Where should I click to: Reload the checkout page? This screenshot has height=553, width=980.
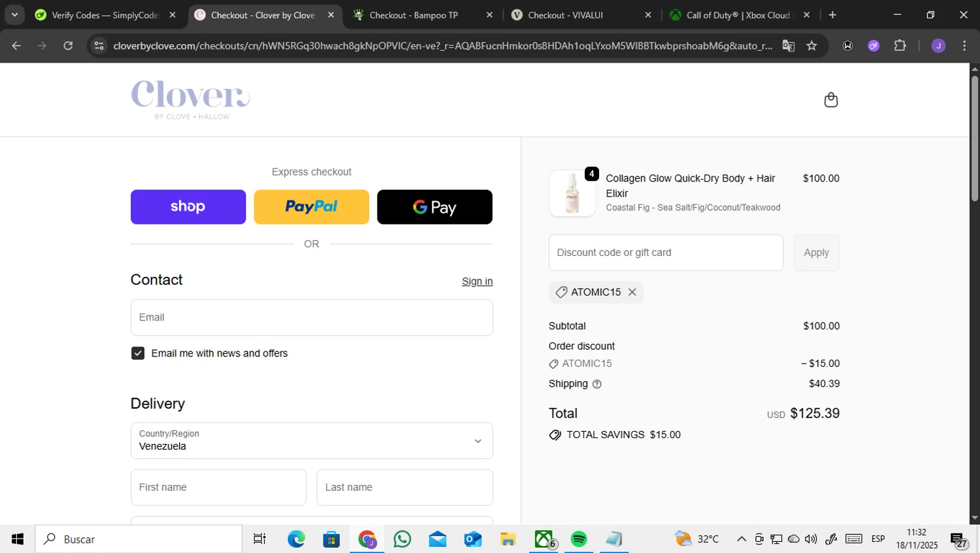(68, 46)
